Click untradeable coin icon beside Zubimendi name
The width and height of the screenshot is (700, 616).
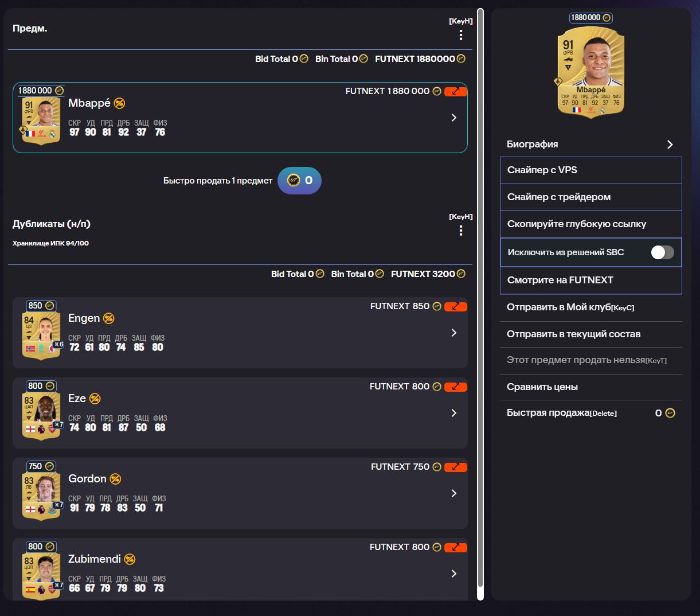click(x=130, y=559)
